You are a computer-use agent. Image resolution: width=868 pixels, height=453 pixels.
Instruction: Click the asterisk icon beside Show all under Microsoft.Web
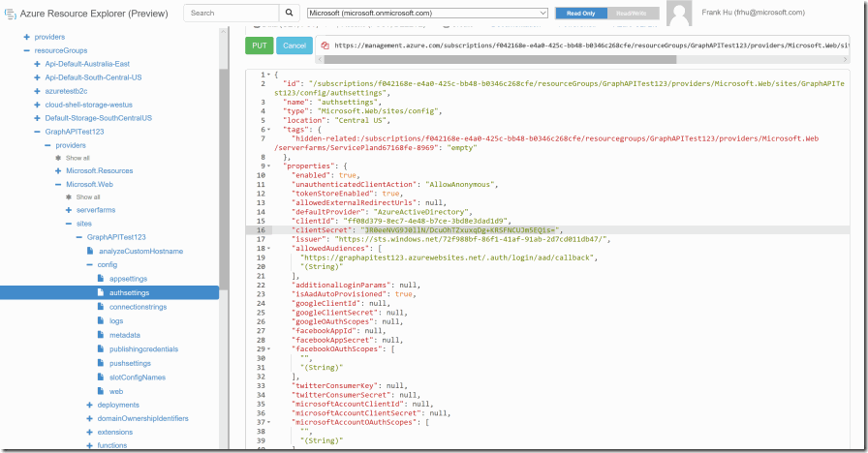(69, 196)
